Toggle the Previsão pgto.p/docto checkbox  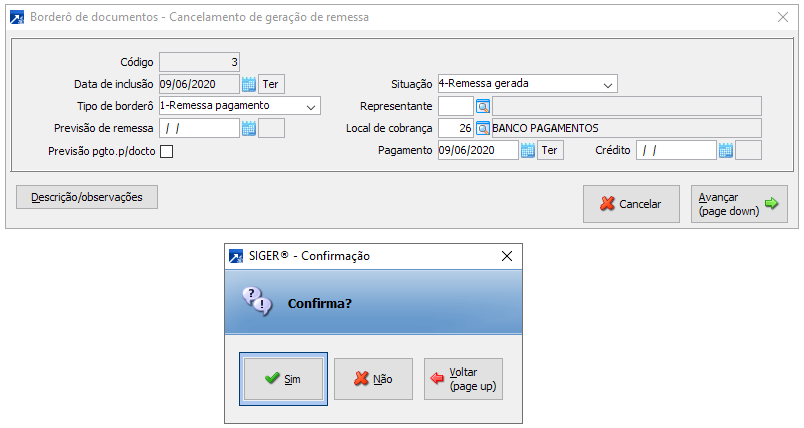167,151
